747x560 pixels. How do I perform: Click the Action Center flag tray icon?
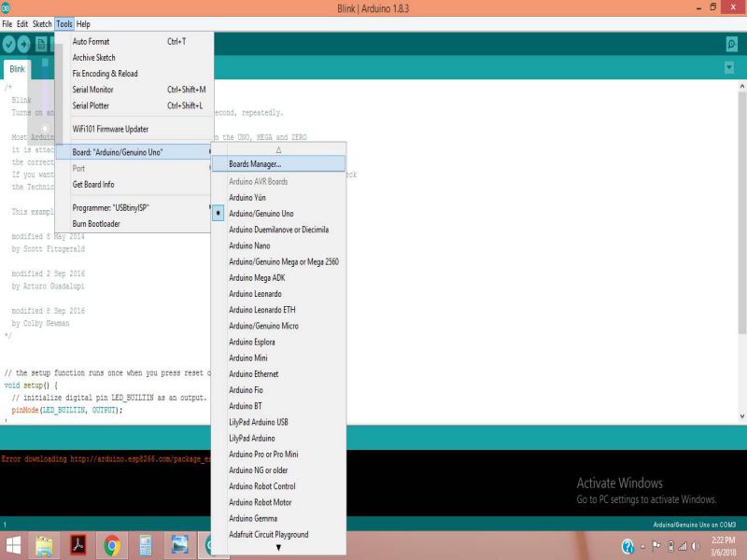point(656,546)
